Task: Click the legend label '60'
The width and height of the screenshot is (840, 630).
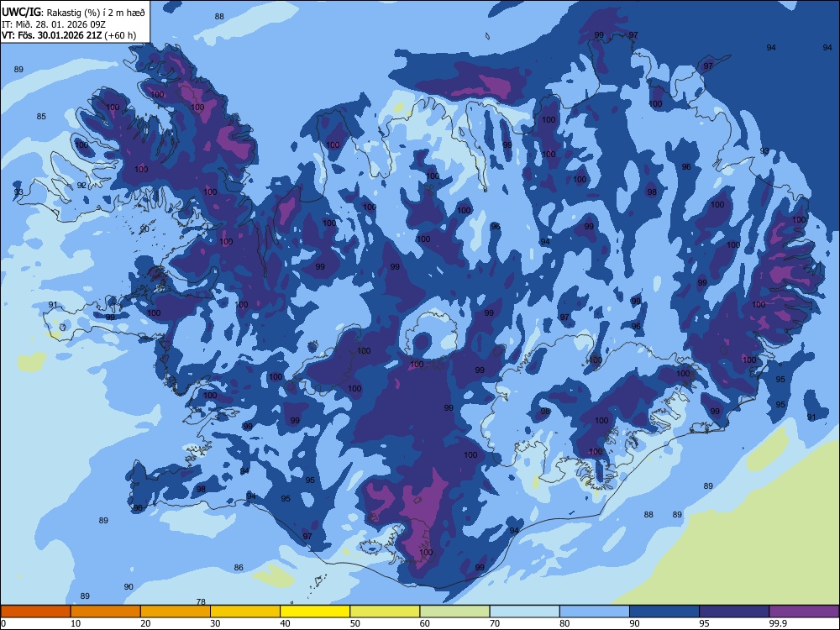Action: point(425,623)
